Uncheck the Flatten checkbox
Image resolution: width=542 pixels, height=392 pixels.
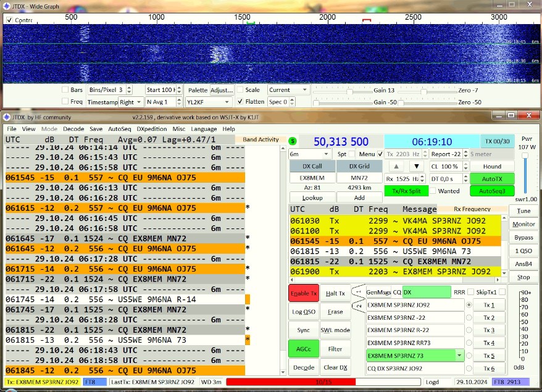click(x=240, y=101)
